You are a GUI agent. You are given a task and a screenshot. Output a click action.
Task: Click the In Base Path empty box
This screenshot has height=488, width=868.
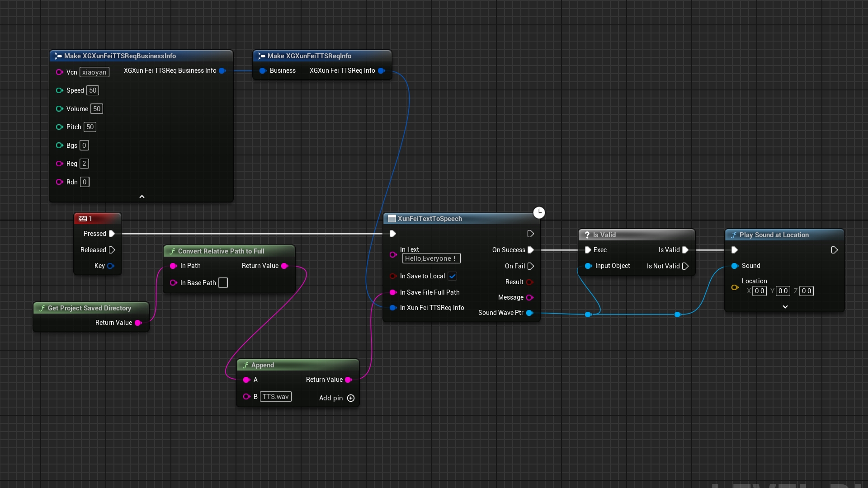(223, 283)
